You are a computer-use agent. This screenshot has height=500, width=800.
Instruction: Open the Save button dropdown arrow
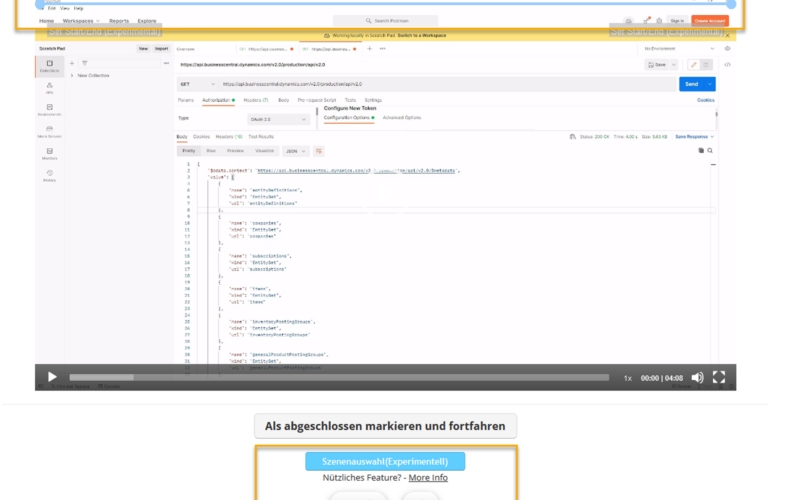pyautogui.click(x=674, y=65)
